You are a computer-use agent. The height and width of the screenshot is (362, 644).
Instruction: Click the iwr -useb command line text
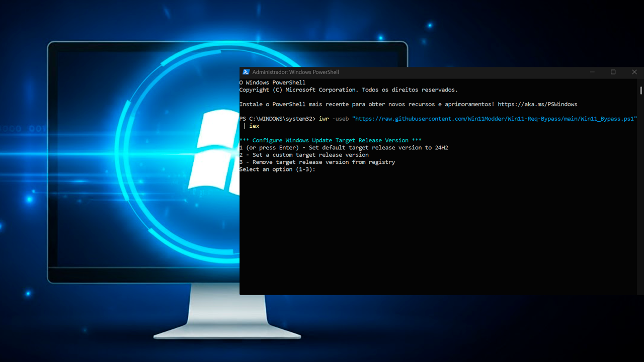point(335,119)
